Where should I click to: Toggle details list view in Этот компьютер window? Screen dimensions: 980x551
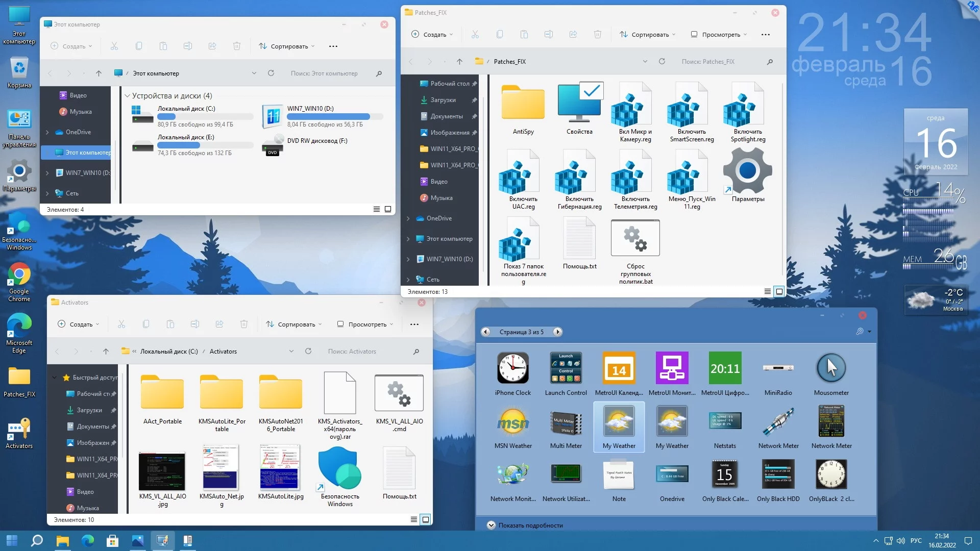point(376,209)
